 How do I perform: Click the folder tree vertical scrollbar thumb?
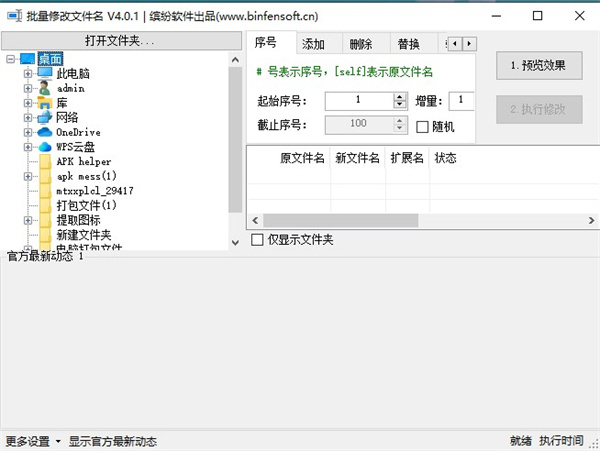click(x=235, y=140)
